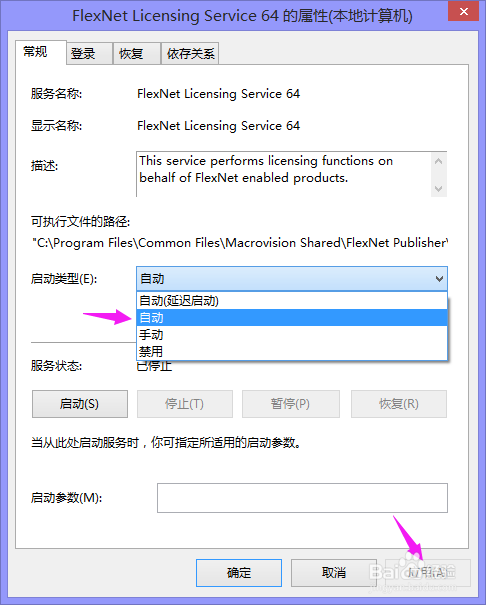Focus the 启动参数(M) text field

302,498
